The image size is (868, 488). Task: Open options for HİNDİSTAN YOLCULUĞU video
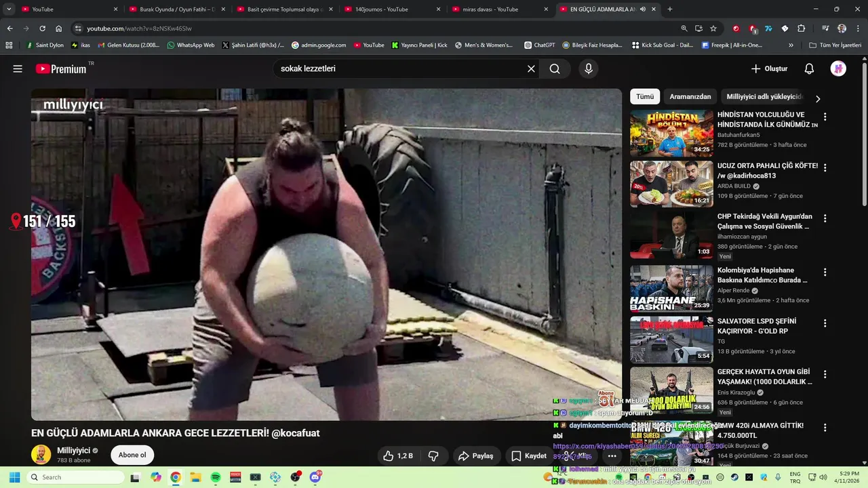tap(825, 117)
